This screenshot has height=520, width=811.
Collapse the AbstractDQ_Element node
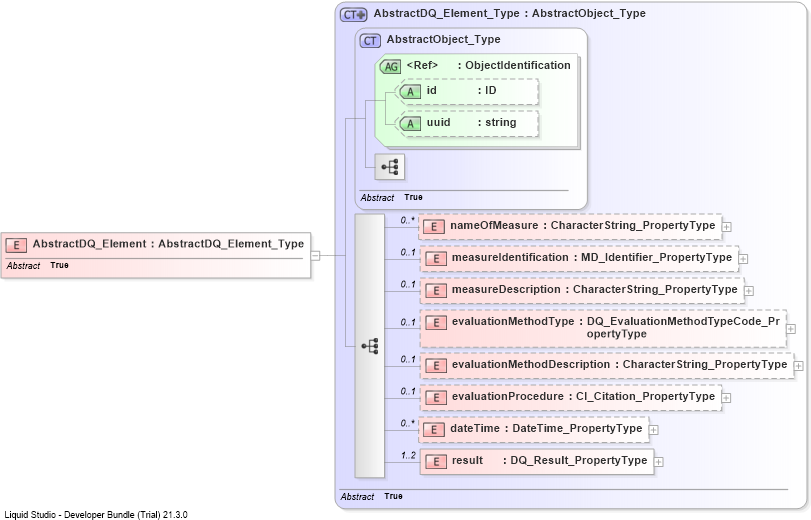[316, 256]
